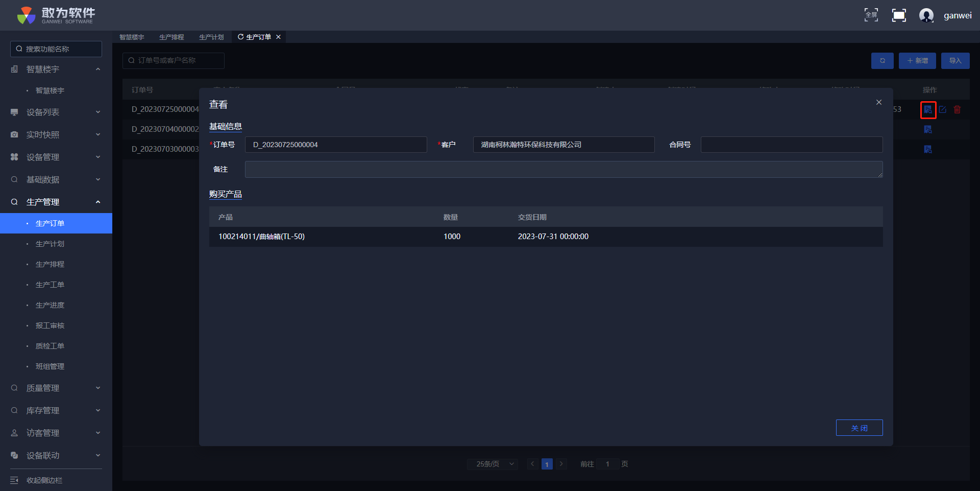This screenshot has height=491, width=980.
Task: Switch to the 生产排程 tab
Action: [x=171, y=37]
